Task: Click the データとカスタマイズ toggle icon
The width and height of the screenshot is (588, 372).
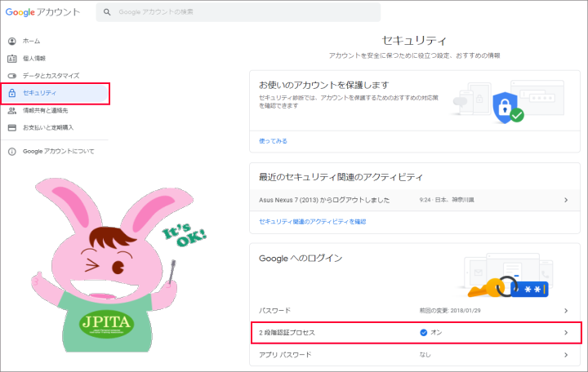Action: [12, 76]
